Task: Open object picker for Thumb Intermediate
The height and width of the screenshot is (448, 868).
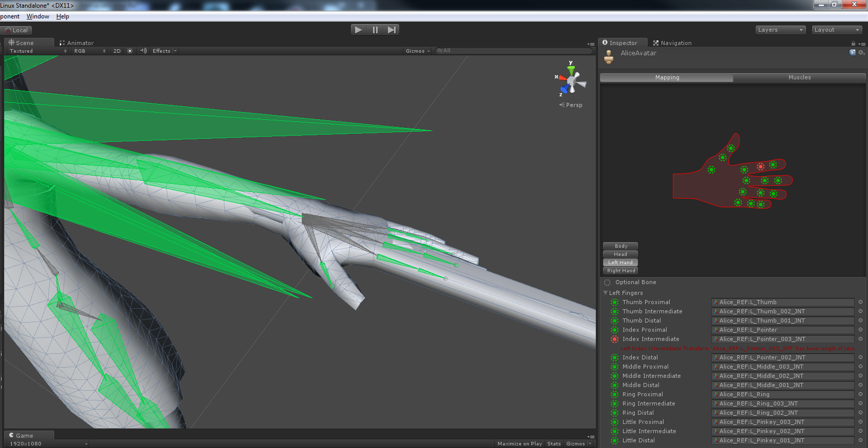Action: pos(860,311)
